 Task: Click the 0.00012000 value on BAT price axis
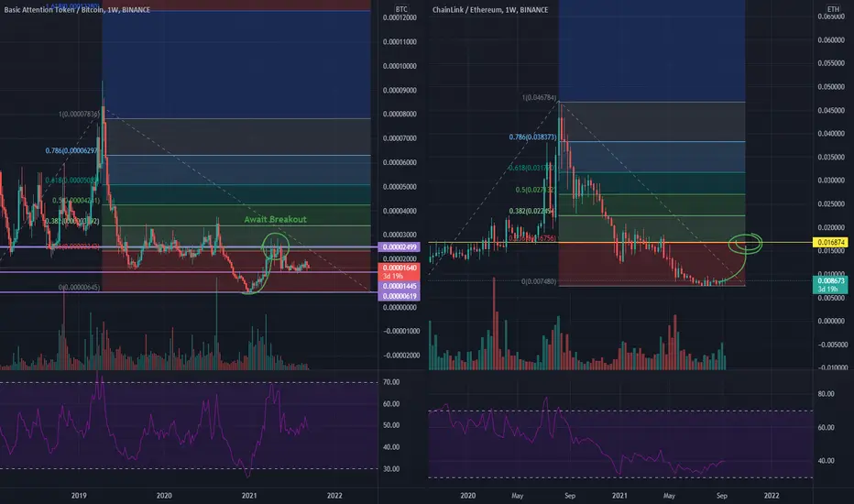point(400,18)
